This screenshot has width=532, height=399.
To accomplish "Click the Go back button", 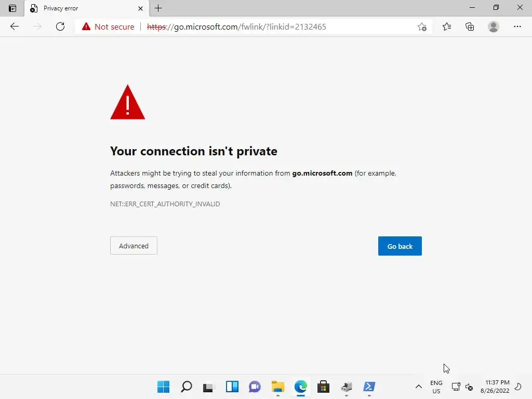I will [x=400, y=246].
